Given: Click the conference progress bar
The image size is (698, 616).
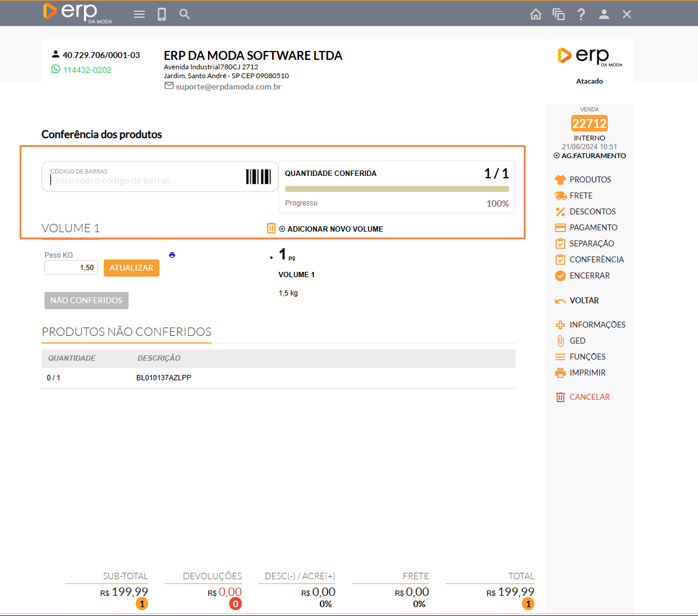Looking at the screenshot, I should point(396,189).
